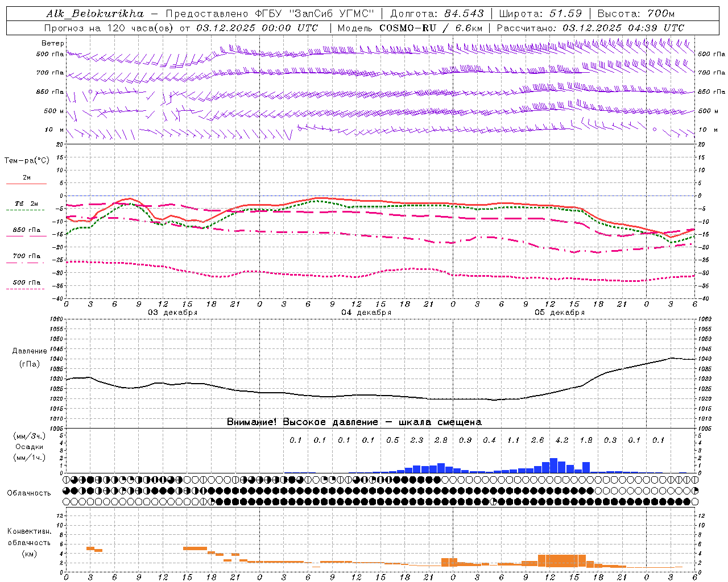Click the 0.3 precipitation total value

610,440
